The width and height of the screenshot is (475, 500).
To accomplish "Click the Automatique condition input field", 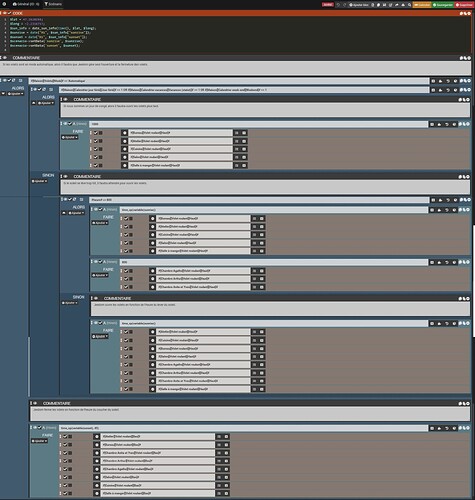I will [229, 81].
